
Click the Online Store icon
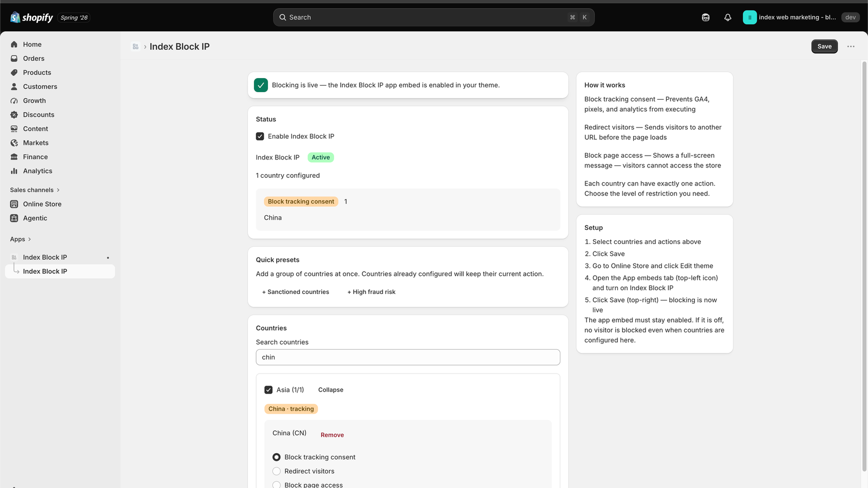point(14,204)
